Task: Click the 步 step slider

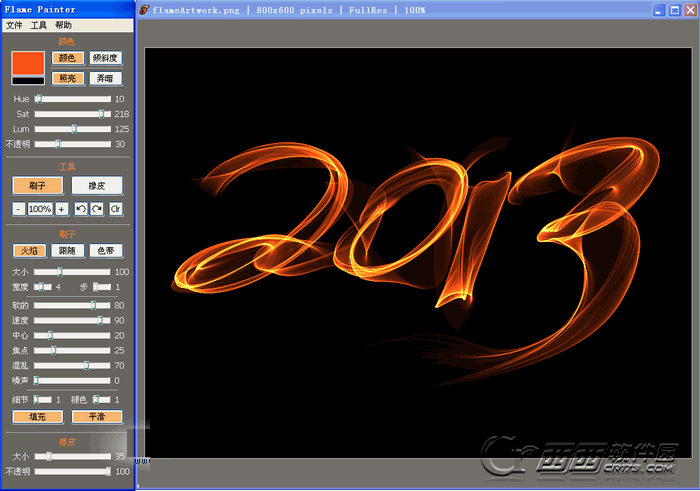Action: [102, 287]
